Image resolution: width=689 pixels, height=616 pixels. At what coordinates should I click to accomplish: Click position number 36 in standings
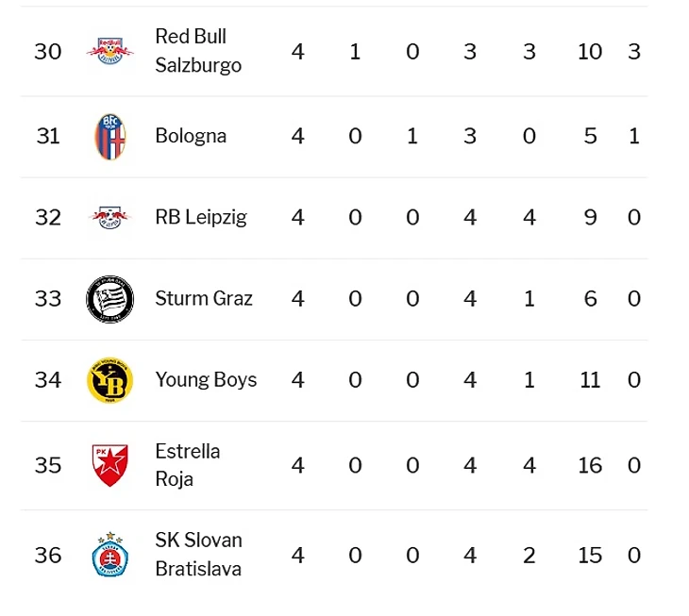point(48,555)
